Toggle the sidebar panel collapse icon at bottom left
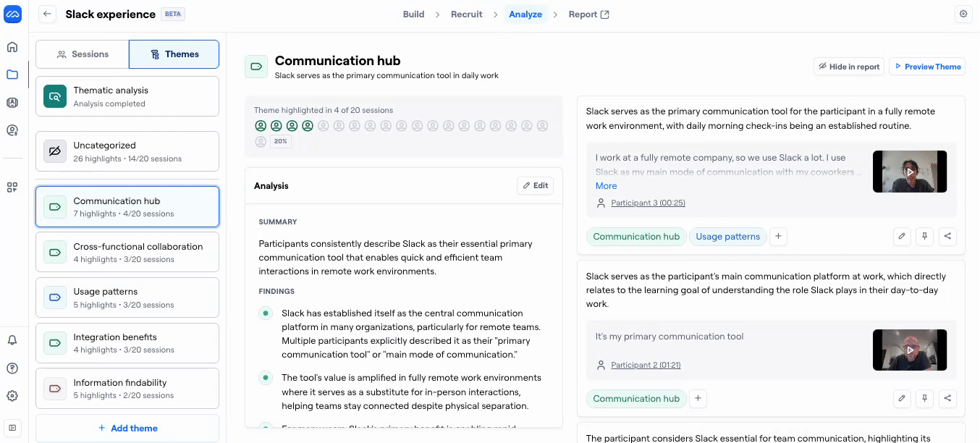 [x=12, y=427]
